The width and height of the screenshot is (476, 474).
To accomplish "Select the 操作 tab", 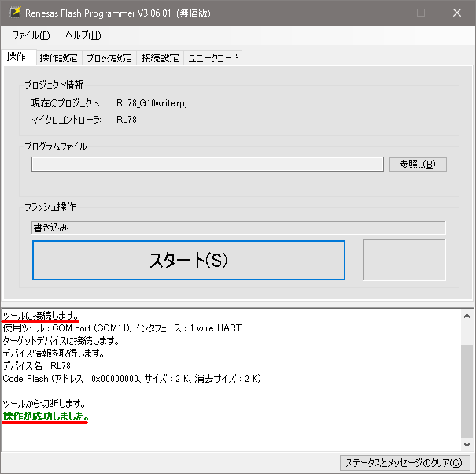I will [17, 57].
